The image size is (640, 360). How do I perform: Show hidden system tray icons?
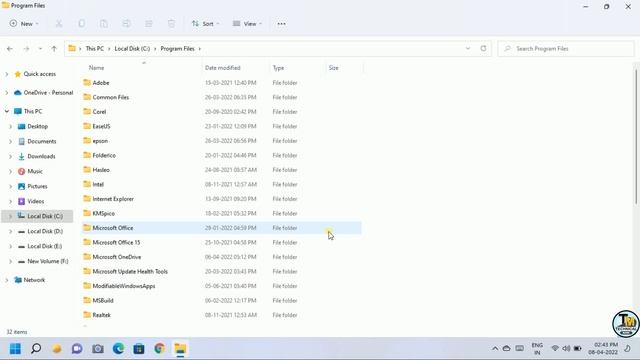pyautogui.click(x=495, y=348)
